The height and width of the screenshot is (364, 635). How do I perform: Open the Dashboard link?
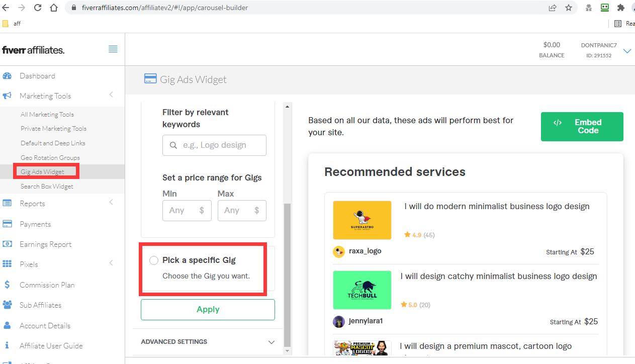[37, 76]
